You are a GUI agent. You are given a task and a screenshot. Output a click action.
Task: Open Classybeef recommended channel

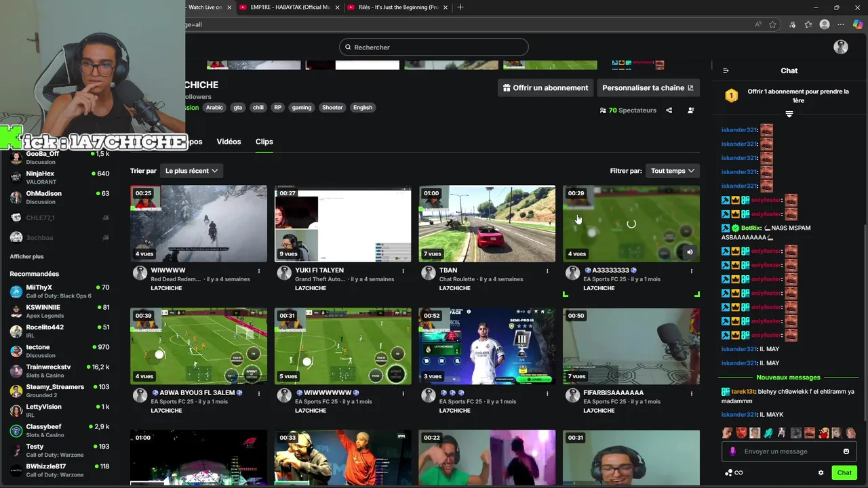pos(60,430)
